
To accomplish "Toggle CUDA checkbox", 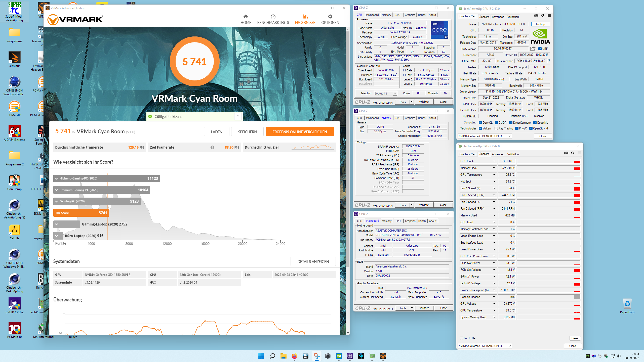I will point(496,123).
